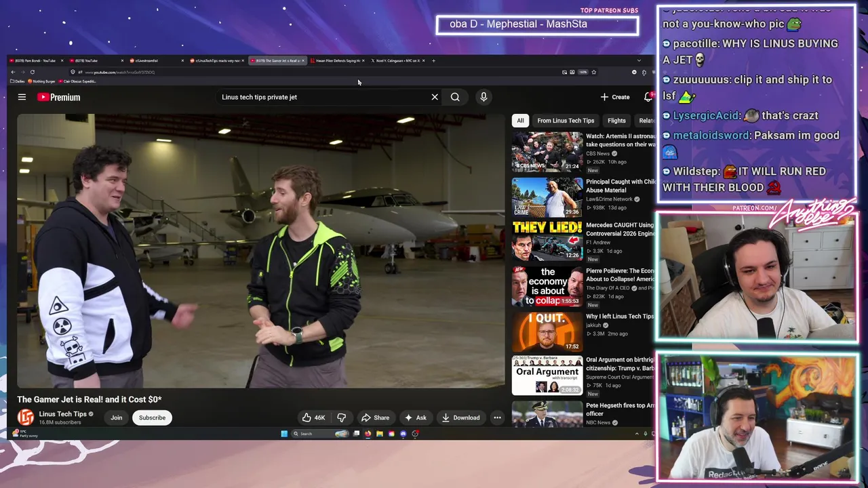Subscribe to Linus Tech Tips
The image size is (868, 488).
coord(152,418)
